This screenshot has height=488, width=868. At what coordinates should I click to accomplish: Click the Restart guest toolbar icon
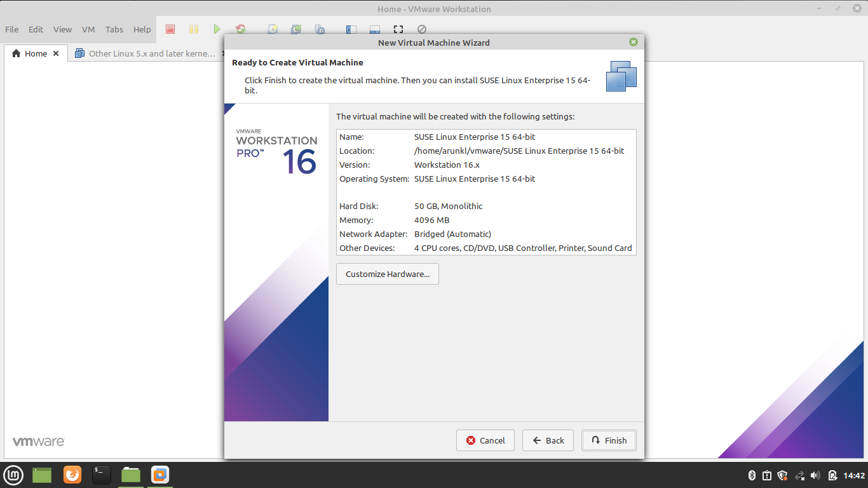[x=241, y=29]
